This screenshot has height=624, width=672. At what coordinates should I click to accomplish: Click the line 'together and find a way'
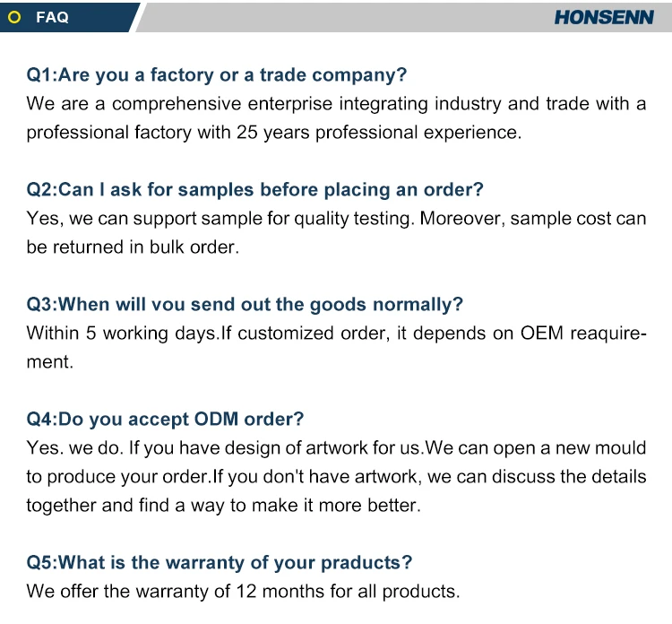(223, 506)
